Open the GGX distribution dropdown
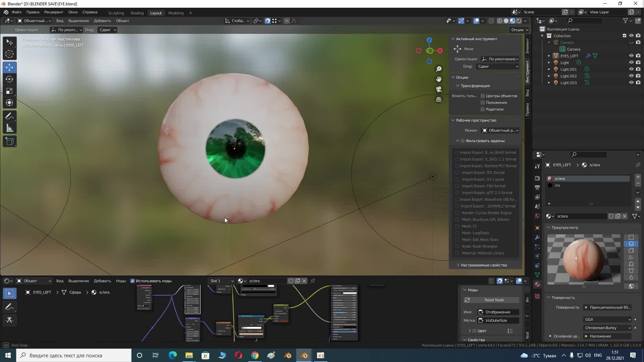The width and height of the screenshot is (644, 362). pos(607,319)
